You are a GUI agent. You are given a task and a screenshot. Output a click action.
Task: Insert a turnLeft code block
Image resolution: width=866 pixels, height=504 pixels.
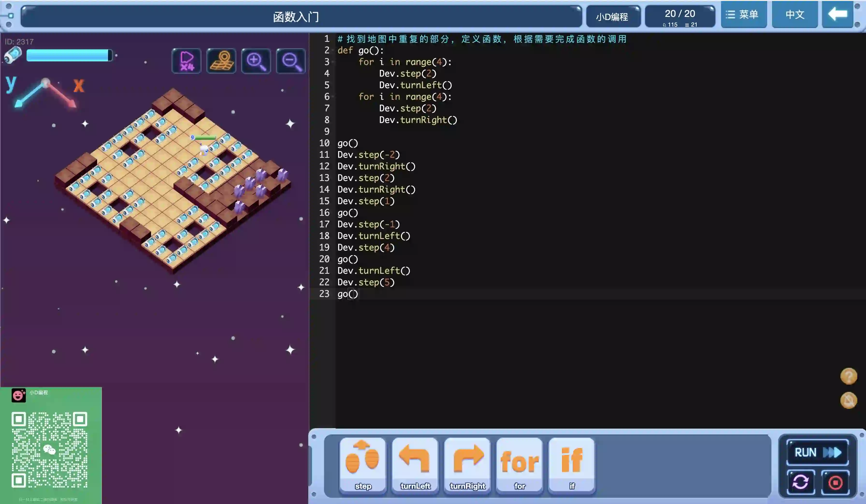point(415,464)
